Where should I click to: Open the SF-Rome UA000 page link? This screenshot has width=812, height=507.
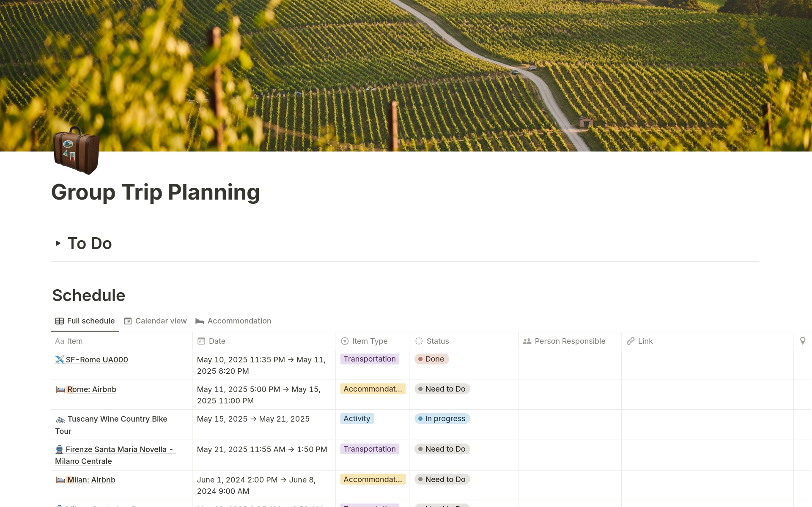(97, 360)
